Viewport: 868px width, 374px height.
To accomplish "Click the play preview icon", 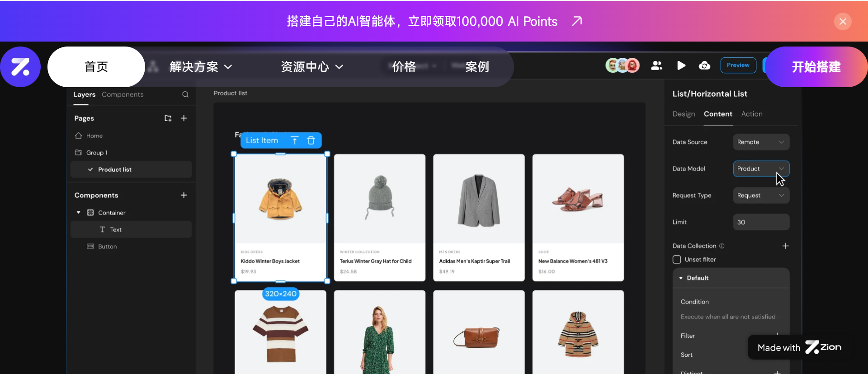I will pos(681,65).
